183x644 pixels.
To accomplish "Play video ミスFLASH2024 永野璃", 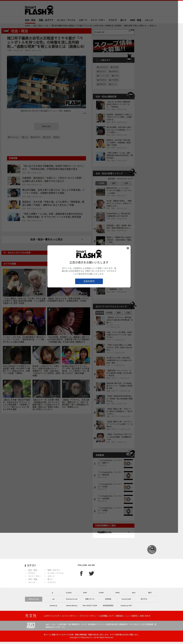I will point(128,511).
